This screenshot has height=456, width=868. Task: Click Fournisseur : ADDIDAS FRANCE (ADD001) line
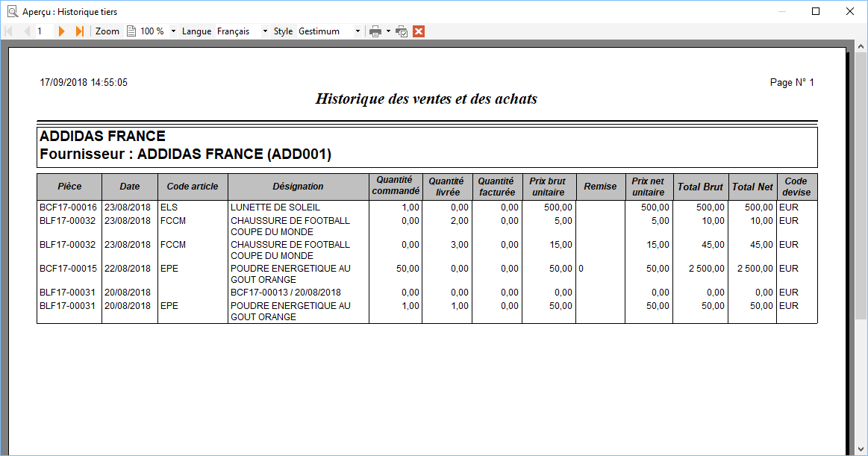[x=185, y=154]
